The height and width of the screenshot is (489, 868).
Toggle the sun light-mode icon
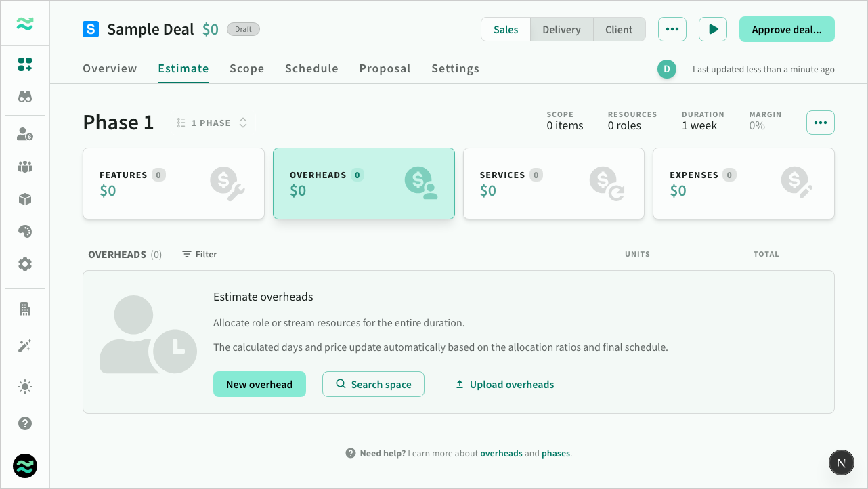pyautogui.click(x=25, y=387)
